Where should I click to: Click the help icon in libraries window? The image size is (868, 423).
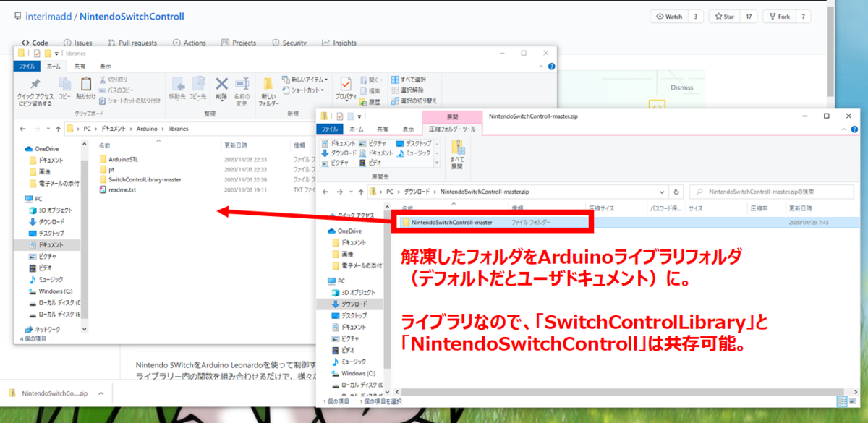point(551,66)
